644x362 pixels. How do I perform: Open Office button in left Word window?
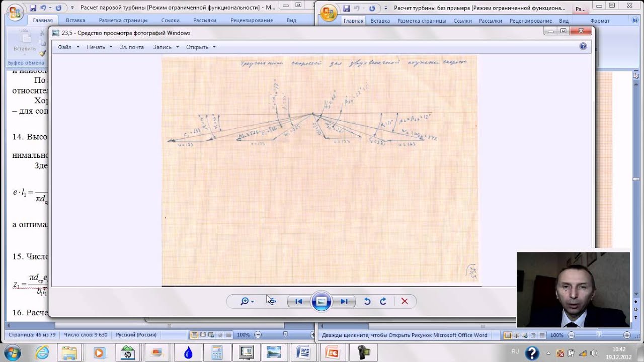point(16,12)
